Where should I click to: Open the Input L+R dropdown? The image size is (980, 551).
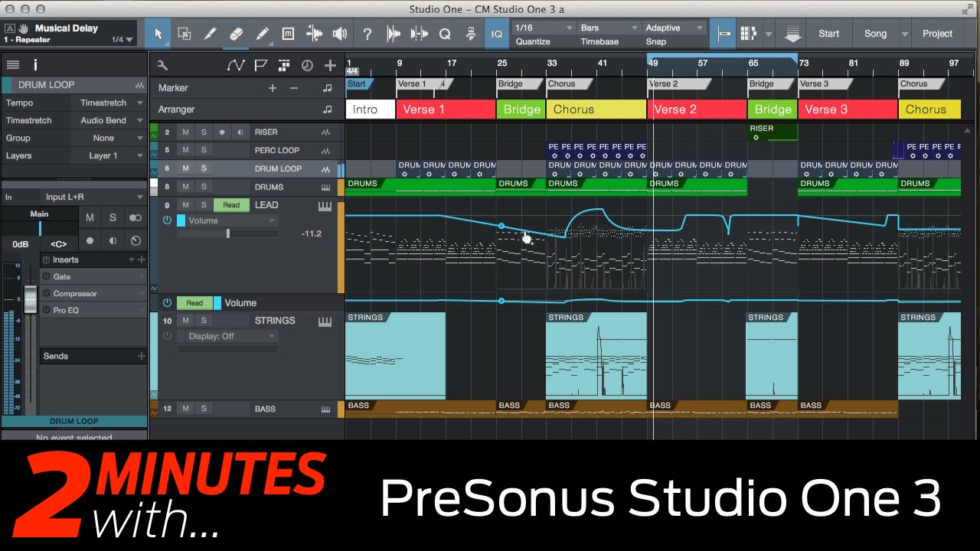[92, 197]
